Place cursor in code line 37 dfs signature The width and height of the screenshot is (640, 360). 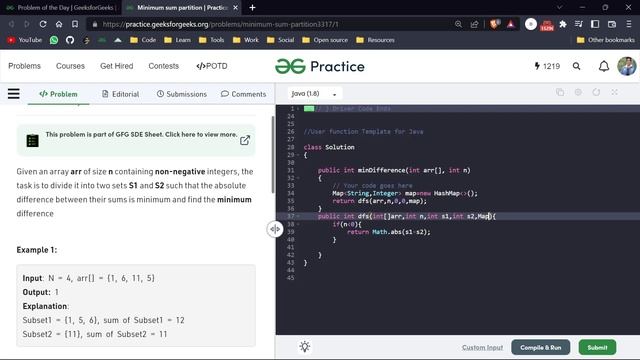coord(407,216)
